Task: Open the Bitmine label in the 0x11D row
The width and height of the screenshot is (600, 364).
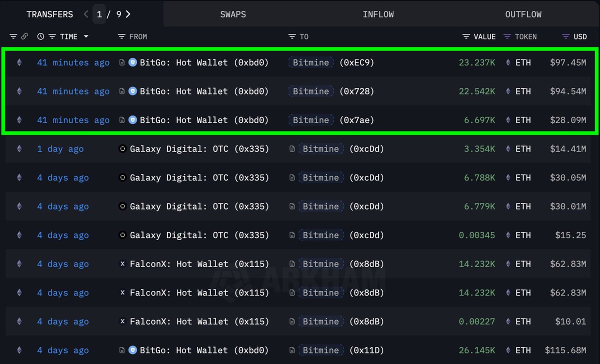Action: pos(321,350)
